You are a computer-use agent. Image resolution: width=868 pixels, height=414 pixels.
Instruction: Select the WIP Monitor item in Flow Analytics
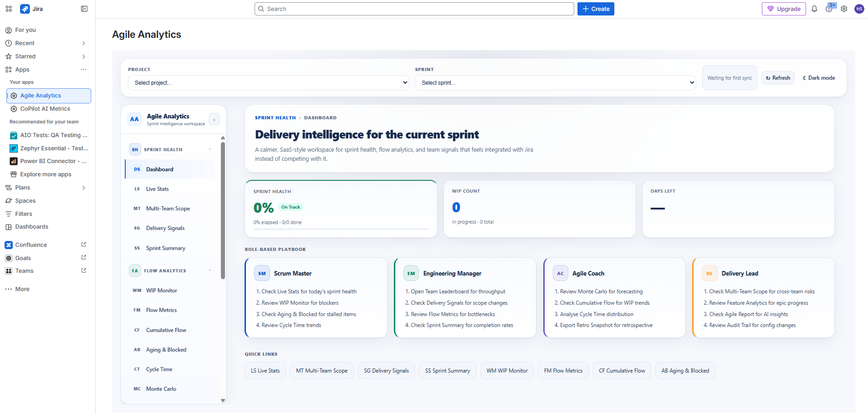pyautogui.click(x=161, y=290)
